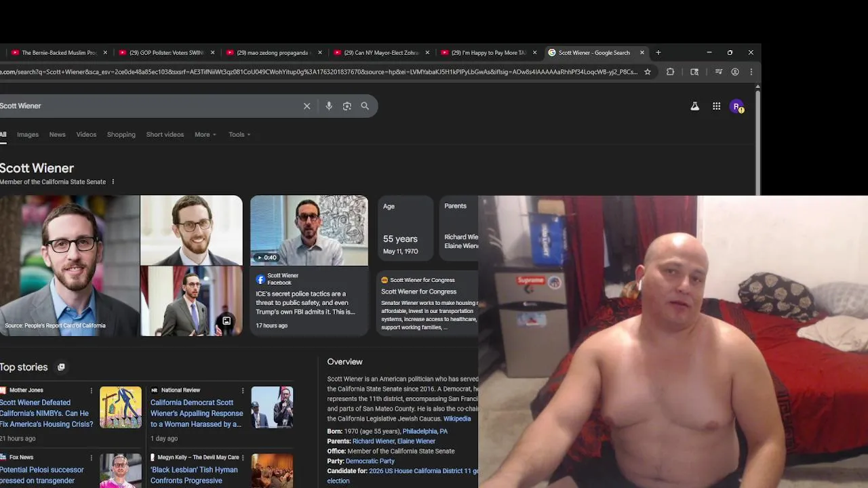Click the Scott Wiener panel heading

coord(37,168)
